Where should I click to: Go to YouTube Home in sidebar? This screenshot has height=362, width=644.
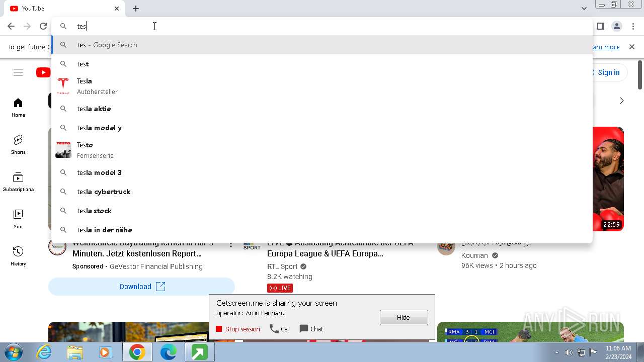[18, 108]
